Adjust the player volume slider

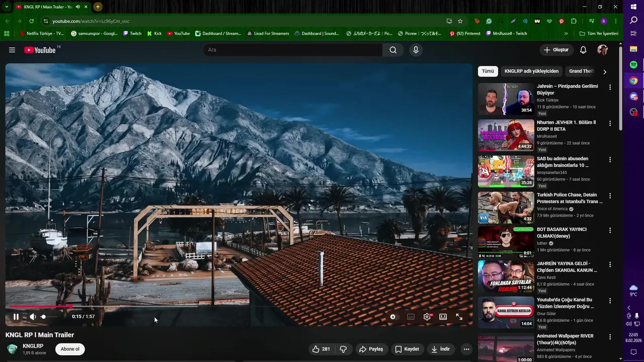coord(49,317)
